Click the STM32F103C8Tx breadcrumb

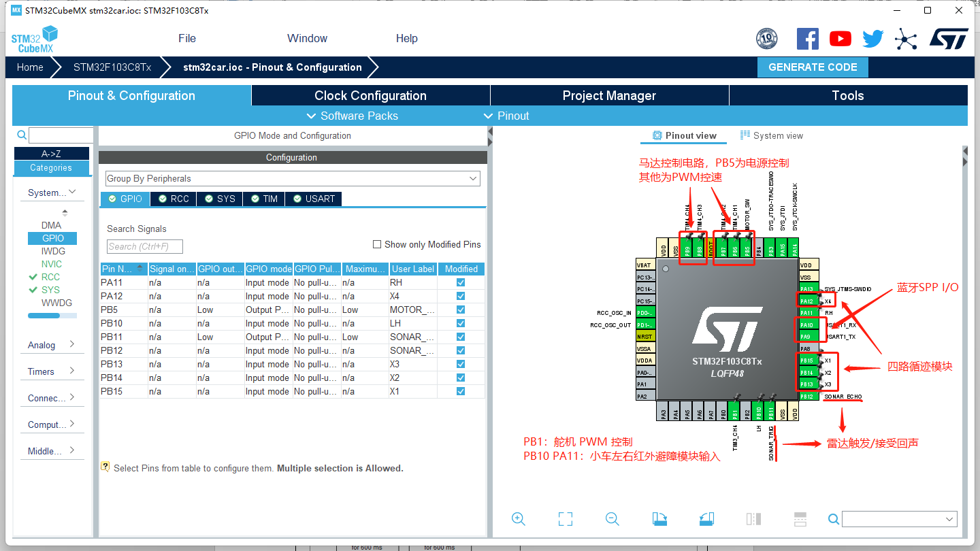point(112,67)
